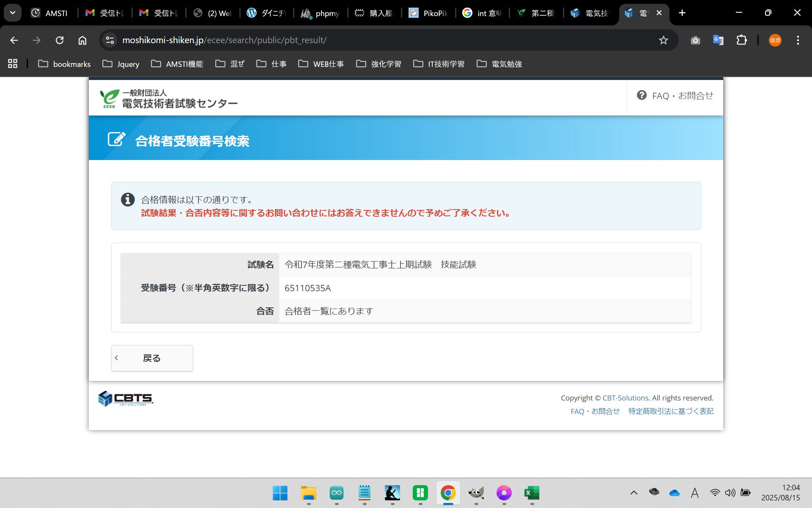Click the bookmark star icon
This screenshot has width=812, height=508.
click(663, 40)
